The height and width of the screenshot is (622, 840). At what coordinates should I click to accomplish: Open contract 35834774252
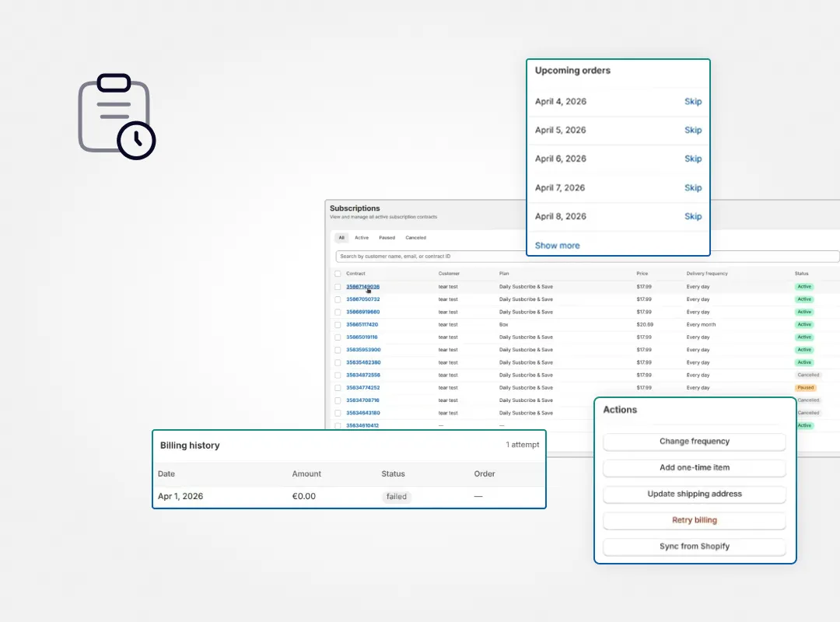click(x=362, y=388)
